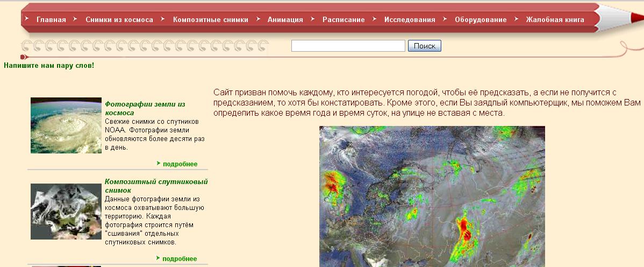Open the Расписание menu item
The height and width of the screenshot is (267, 644).
[x=344, y=19]
